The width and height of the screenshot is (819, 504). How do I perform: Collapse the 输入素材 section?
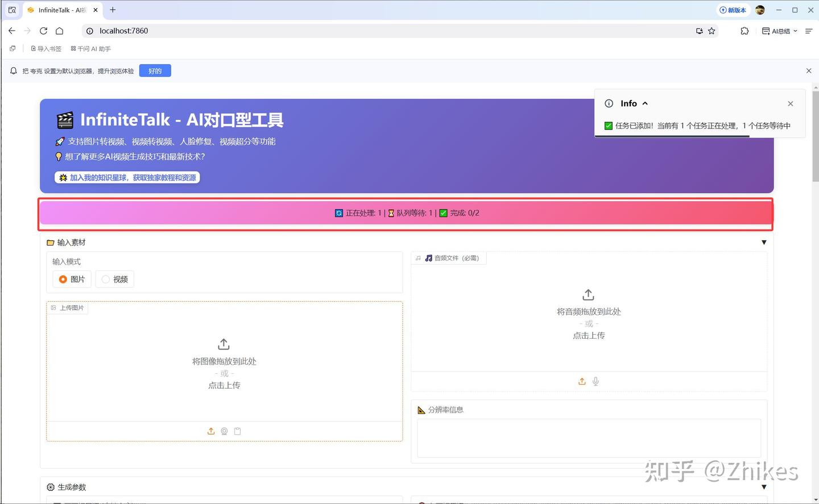tap(764, 243)
